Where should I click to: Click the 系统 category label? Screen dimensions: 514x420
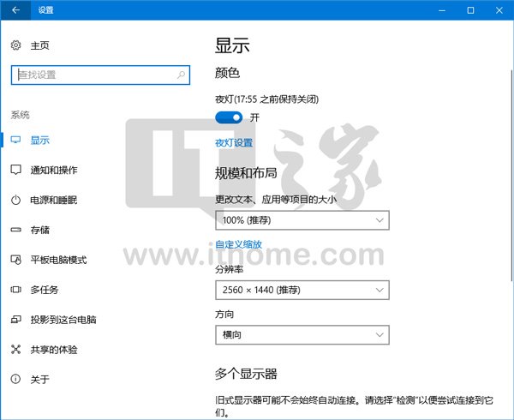click(20, 115)
